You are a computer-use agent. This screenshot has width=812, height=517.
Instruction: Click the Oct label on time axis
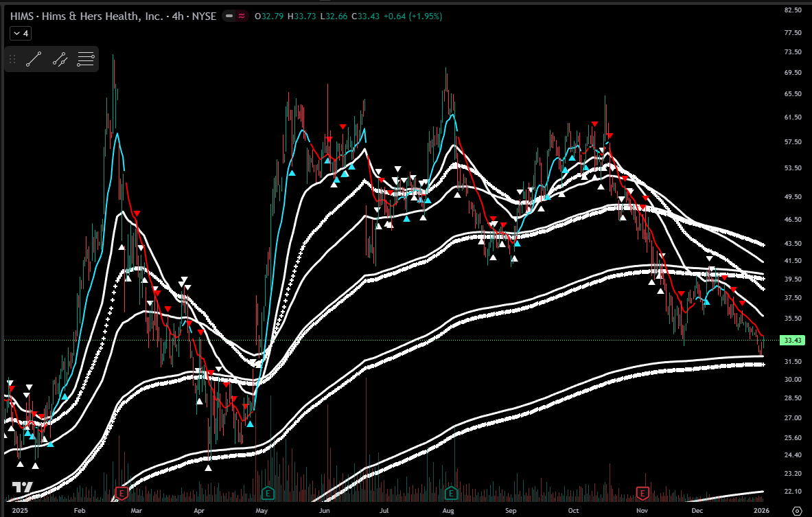[x=573, y=510]
